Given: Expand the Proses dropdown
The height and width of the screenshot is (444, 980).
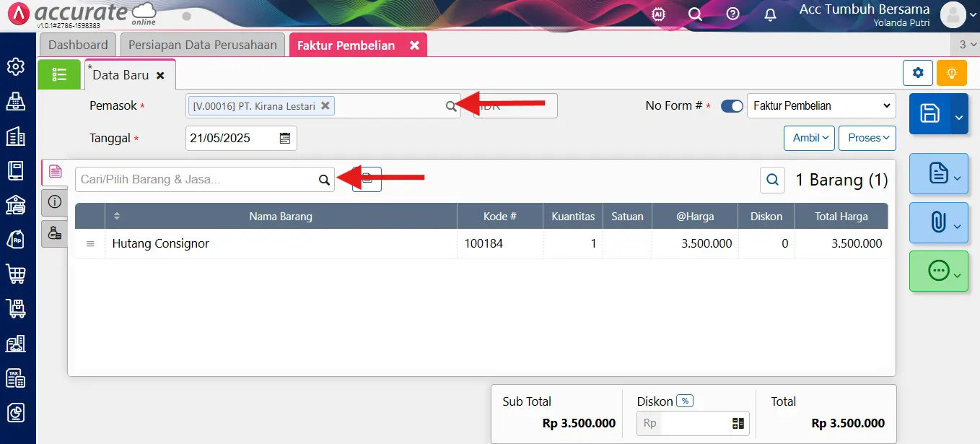Looking at the screenshot, I should coord(867,137).
